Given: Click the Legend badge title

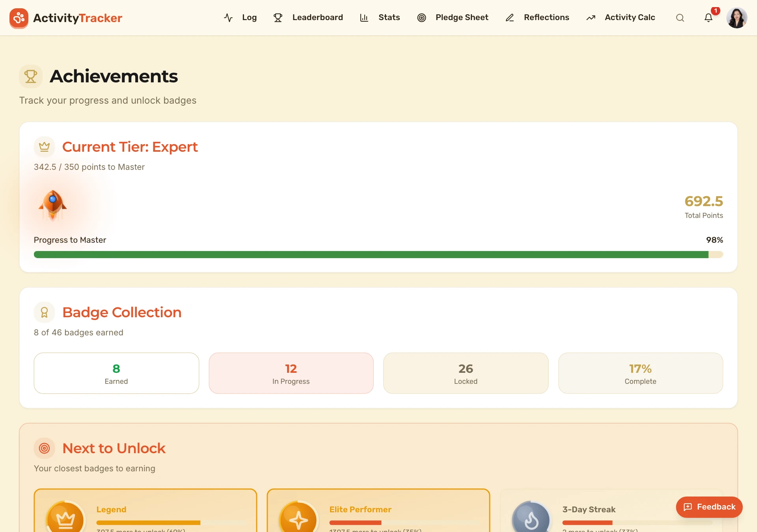Looking at the screenshot, I should [111, 510].
